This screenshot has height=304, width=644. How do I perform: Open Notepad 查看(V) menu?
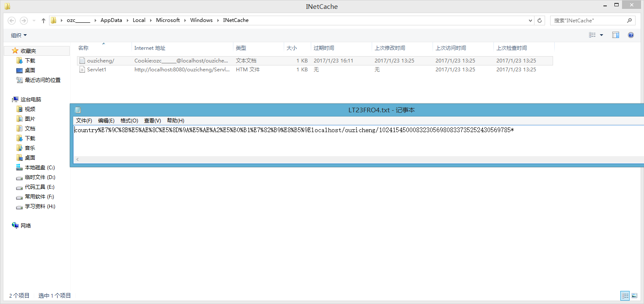[x=153, y=121]
